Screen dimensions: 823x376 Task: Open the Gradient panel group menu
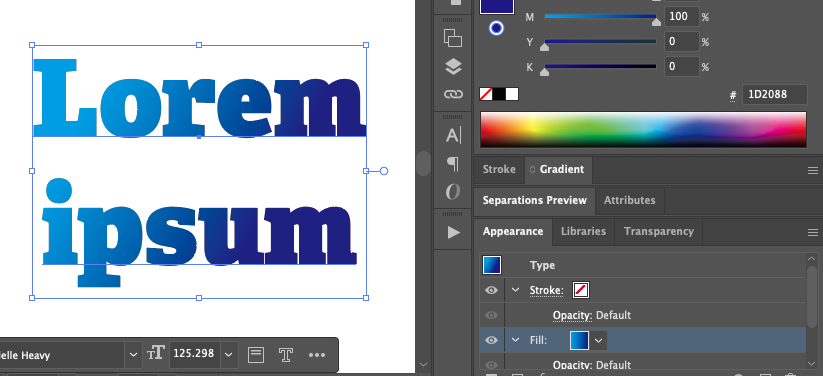[x=813, y=170]
